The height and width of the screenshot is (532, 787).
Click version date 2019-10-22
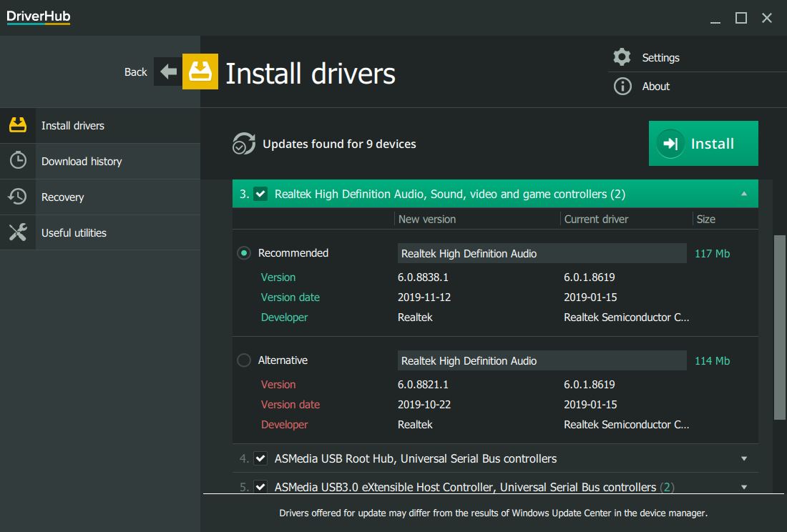[424, 405]
